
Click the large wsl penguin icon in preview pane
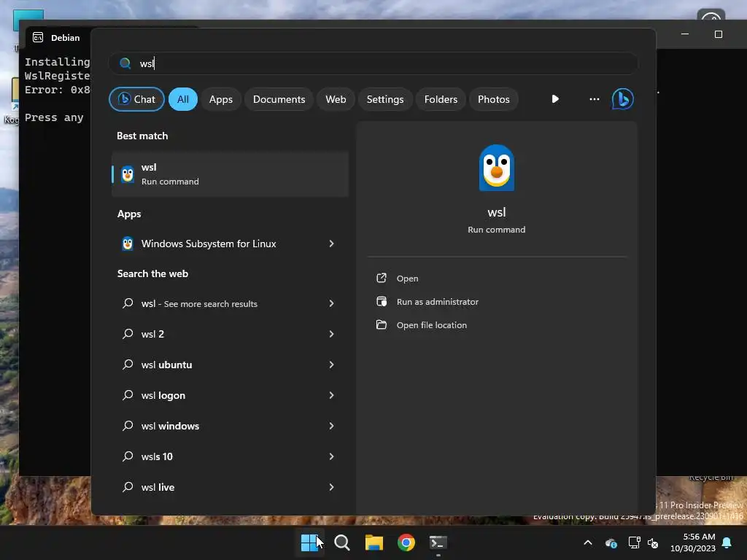(496, 168)
